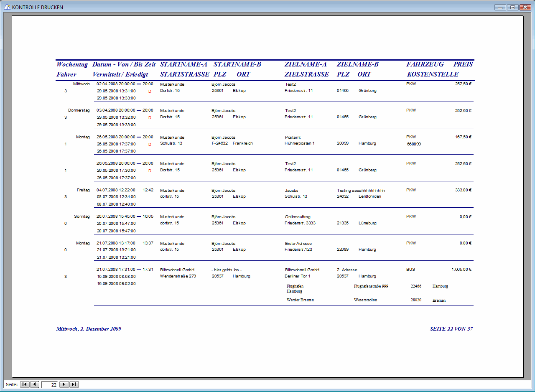Click the Kostenstelle number 668899
This screenshot has width=535, height=392.
tap(414, 144)
